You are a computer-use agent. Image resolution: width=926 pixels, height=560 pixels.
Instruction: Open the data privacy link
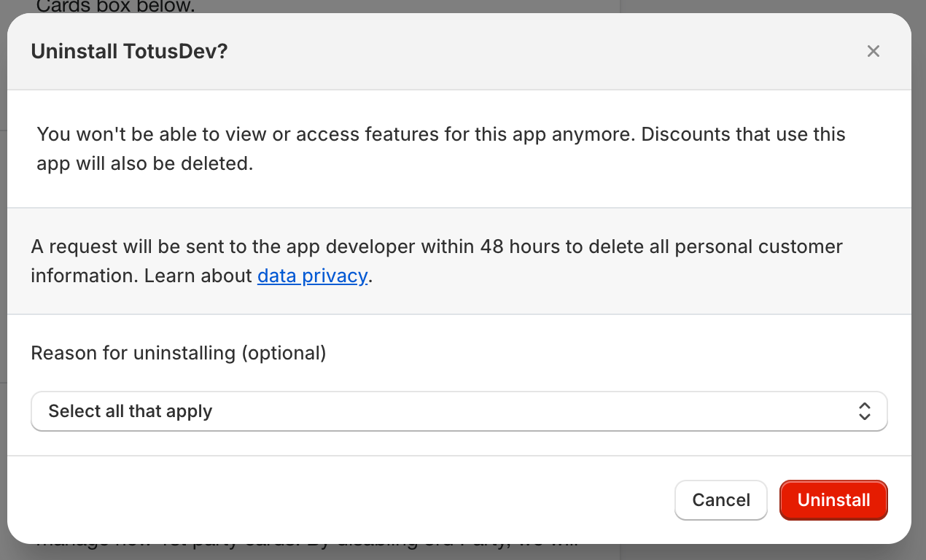pos(312,276)
